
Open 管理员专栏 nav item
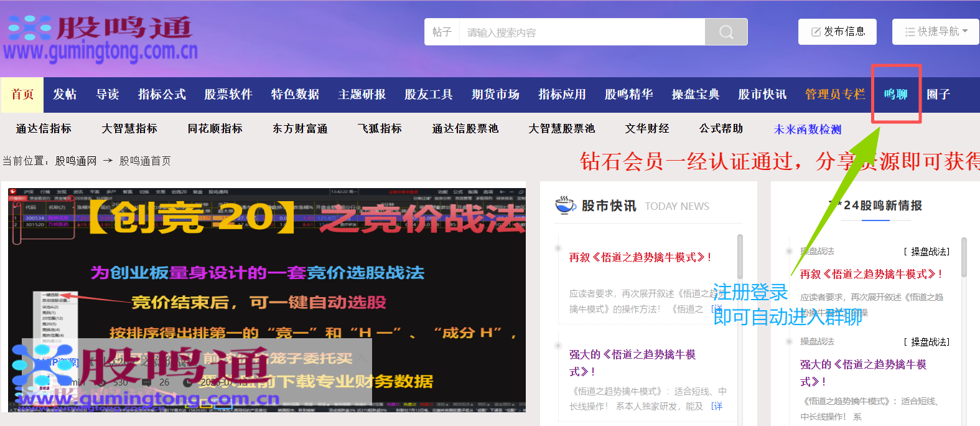835,95
